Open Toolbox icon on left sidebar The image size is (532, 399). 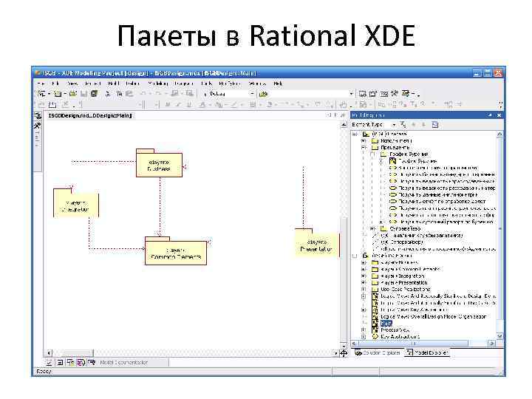pos(38,126)
